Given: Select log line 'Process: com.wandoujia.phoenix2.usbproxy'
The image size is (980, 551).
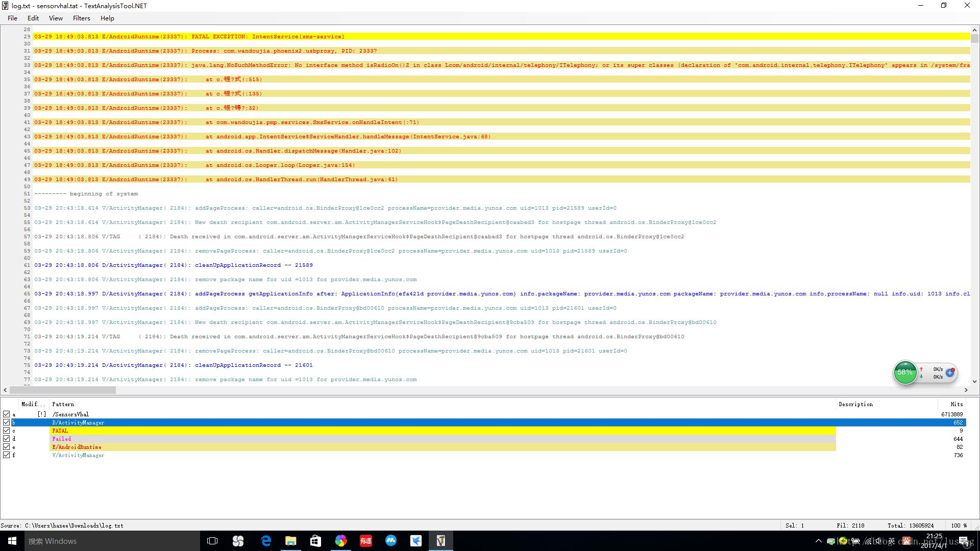Looking at the screenshot, I should coord(502,51).
